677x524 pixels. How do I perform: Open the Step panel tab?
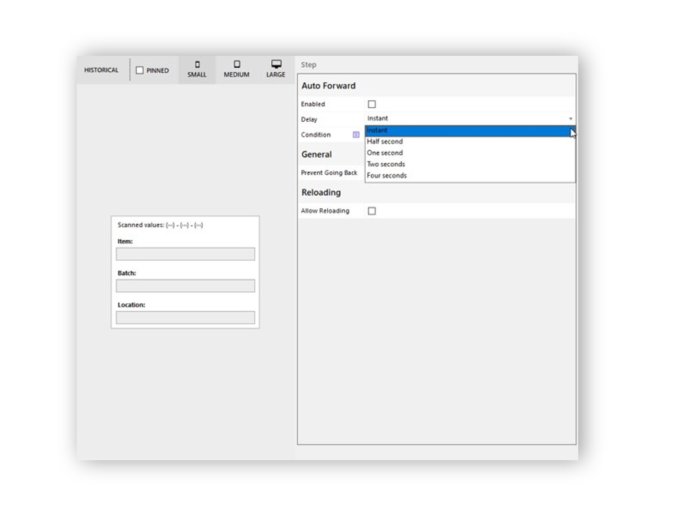[309, 65]
